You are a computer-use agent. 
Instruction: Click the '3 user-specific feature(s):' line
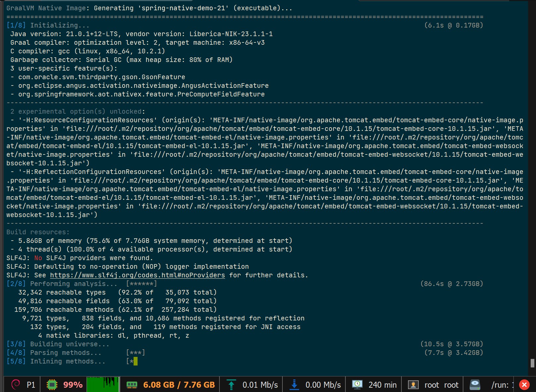(x=64, y=68)
